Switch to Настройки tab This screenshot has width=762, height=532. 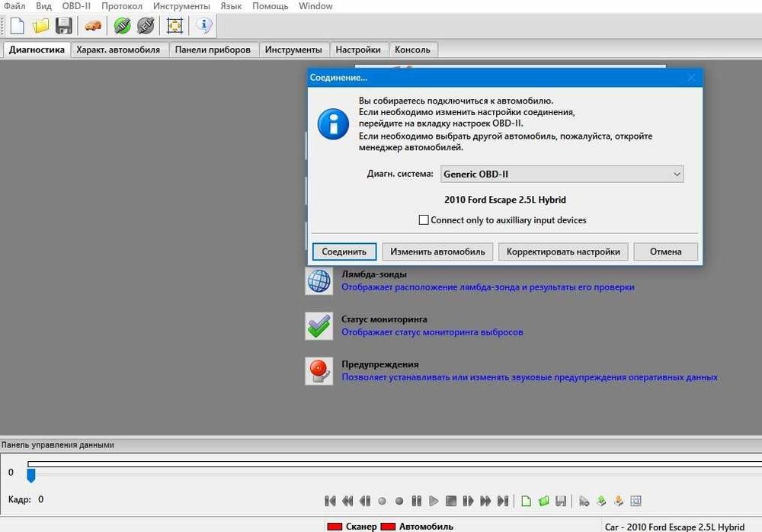click(358, 50)
